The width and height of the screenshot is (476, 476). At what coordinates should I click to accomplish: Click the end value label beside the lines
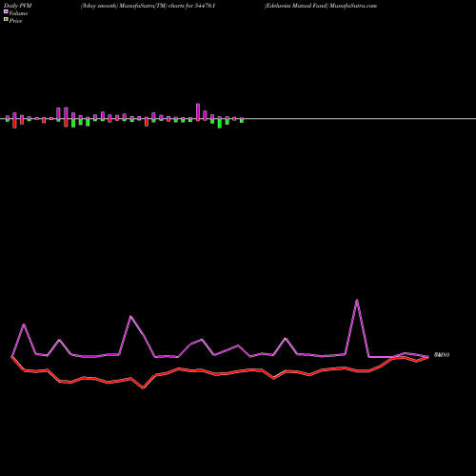pos(442,355)
